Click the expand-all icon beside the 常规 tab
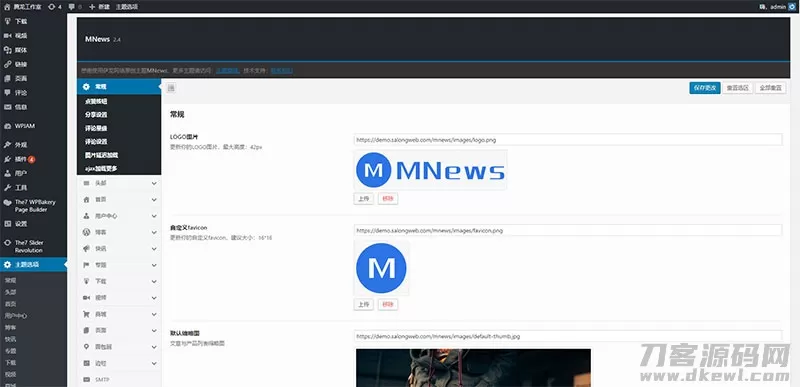 pos(171,88)
